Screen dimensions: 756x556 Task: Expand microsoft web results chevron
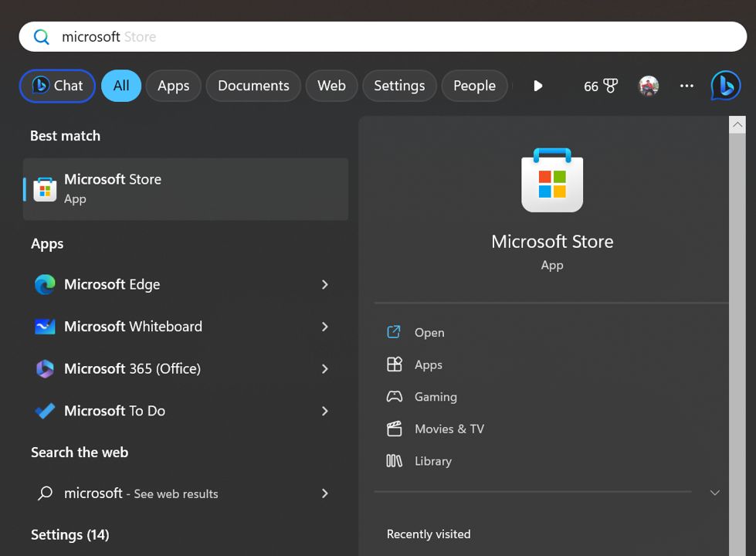325,493
